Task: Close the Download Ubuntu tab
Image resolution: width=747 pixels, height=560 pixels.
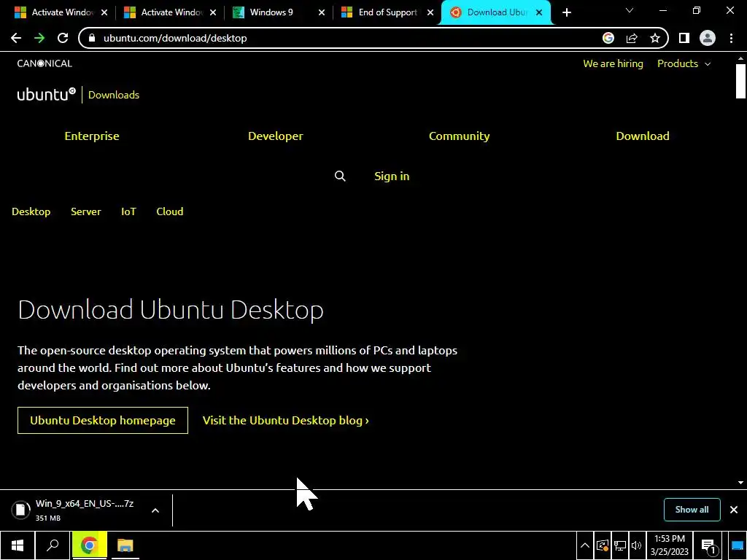Action: (x=539, y=13)
